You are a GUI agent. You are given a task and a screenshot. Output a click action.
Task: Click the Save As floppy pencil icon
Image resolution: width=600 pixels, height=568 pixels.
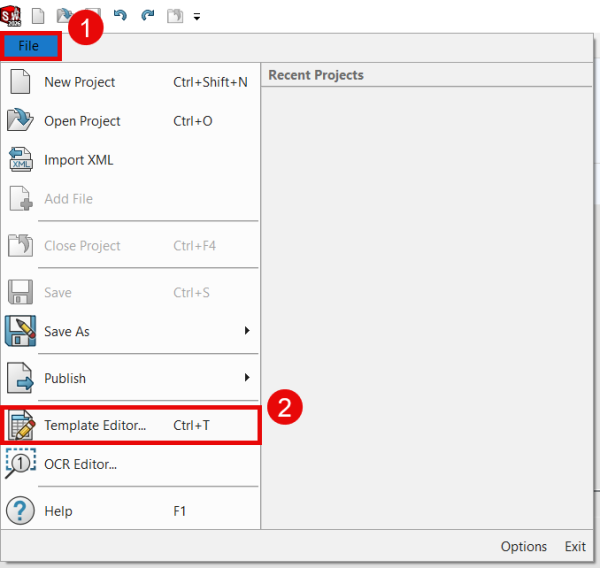(x=21, y=331)
